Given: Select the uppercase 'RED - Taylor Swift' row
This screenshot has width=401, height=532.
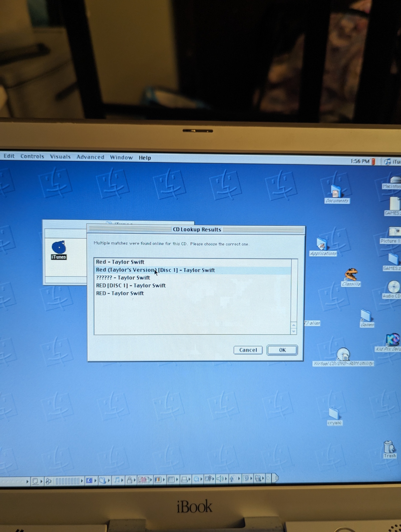Looking at the screenshot, I should tap(192, 293).
